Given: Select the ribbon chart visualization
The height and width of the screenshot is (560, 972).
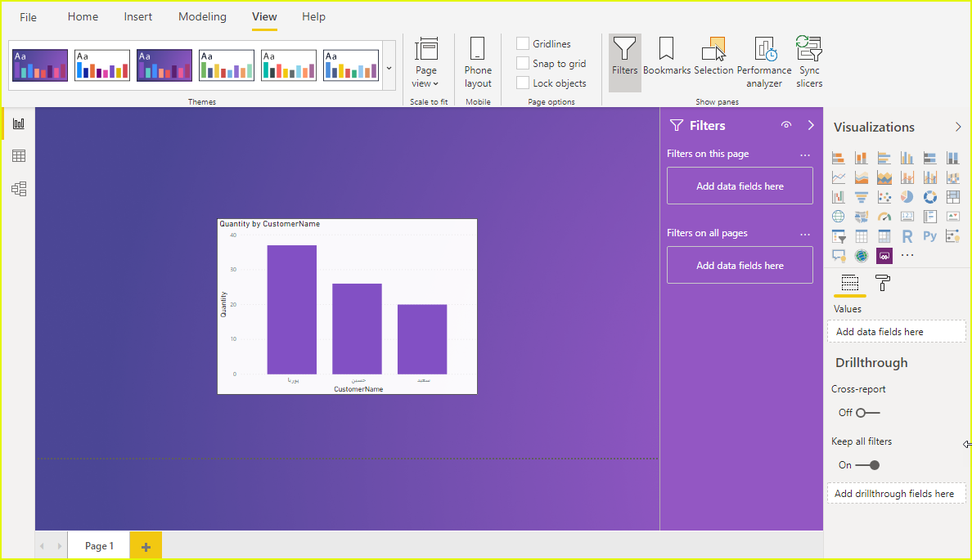Looking at the screenshot, I should (953, 177).
